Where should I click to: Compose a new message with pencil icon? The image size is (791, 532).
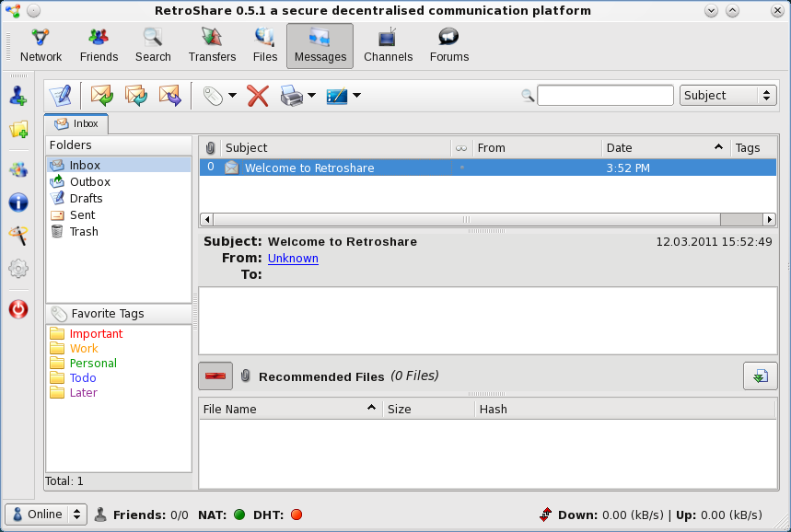[61, 96]
